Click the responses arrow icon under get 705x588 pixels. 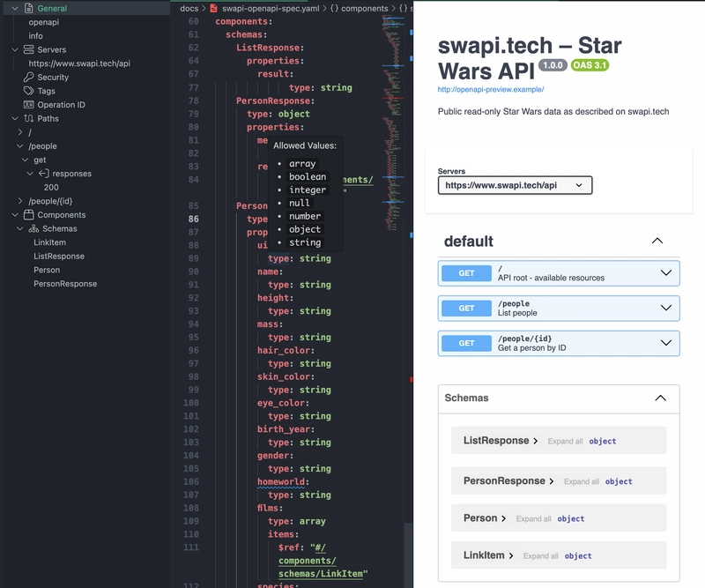pyautogui.click(x=43, y=173)
